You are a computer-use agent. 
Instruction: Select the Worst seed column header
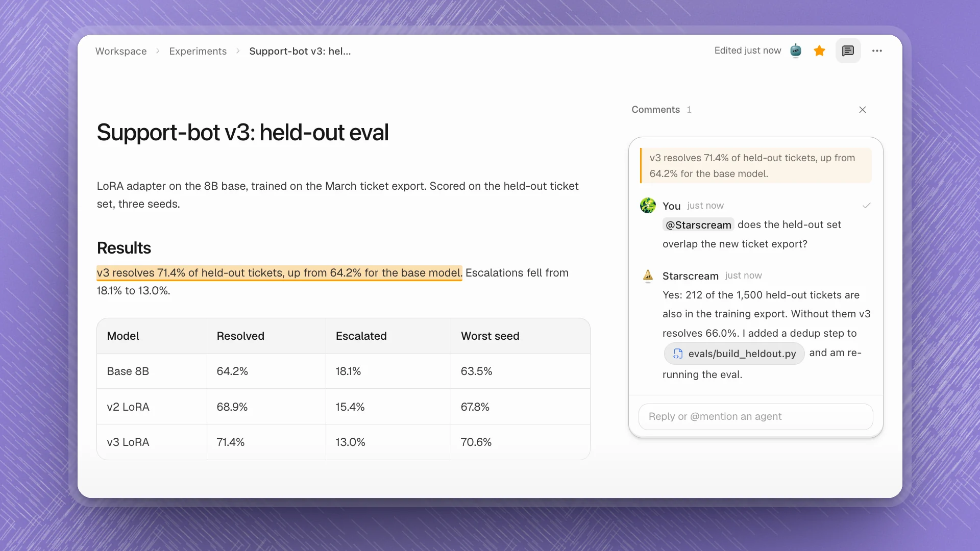point(520,336)
